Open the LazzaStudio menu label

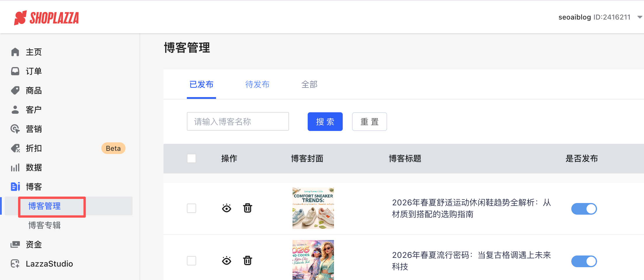[x=49, y=264]
